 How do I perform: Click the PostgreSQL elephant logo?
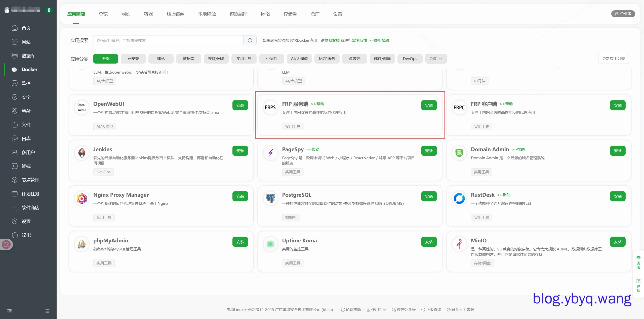coord(270,198)
